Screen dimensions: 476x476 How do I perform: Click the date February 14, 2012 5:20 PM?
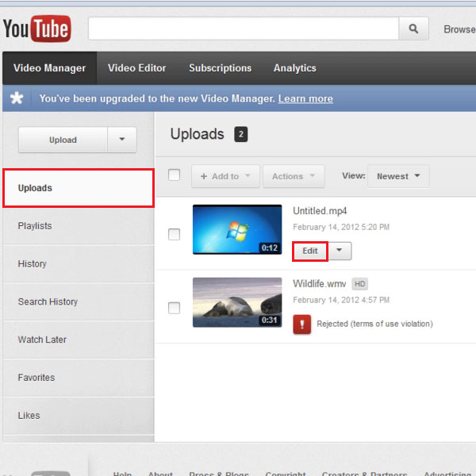(x=341, y=227)
